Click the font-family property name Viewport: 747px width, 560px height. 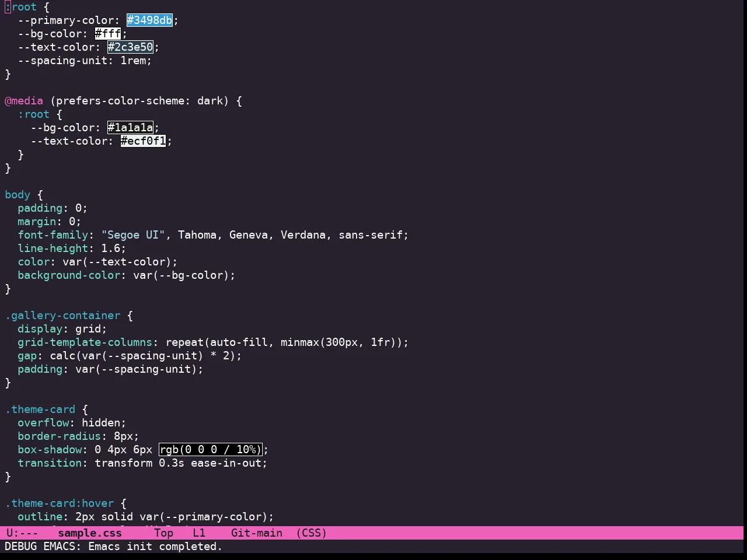pyautogui.click(x=53, y=235)
